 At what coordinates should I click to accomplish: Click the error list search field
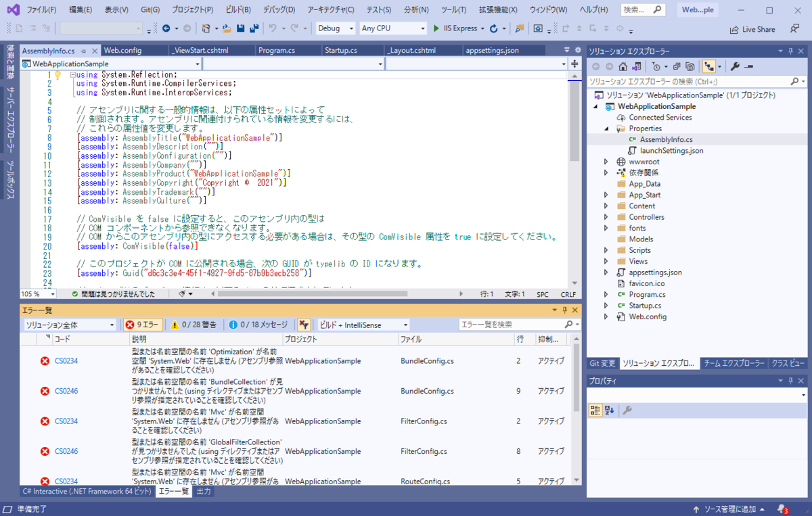coord(519,325)
